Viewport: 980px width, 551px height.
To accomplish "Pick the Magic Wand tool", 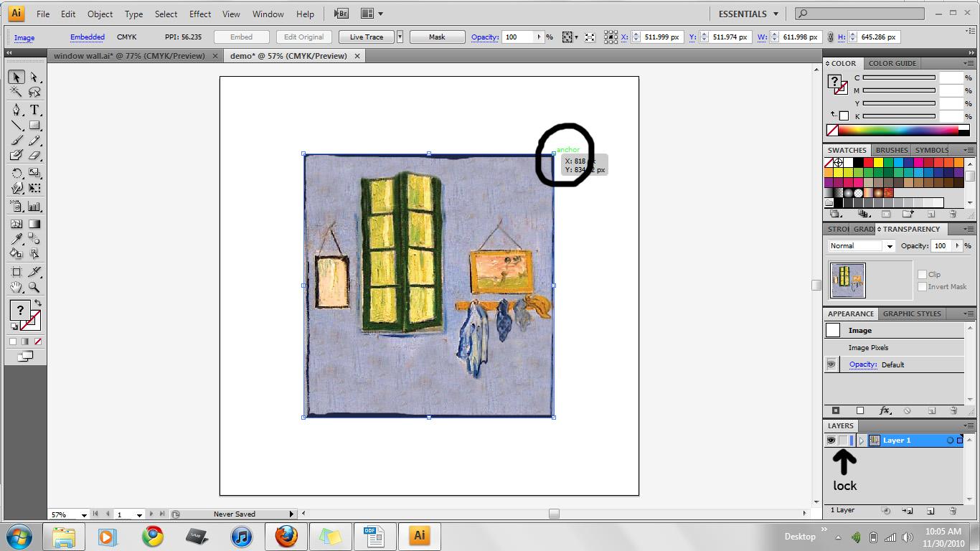I will (17, 92).
